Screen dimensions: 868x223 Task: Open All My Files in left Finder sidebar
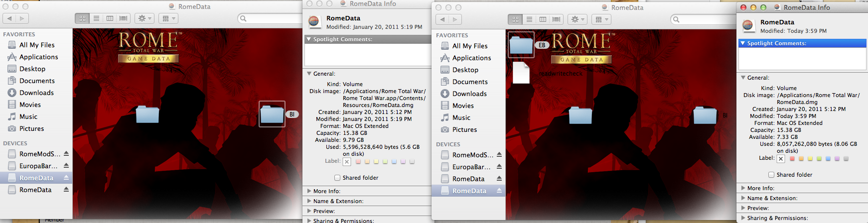pos(36,45)
